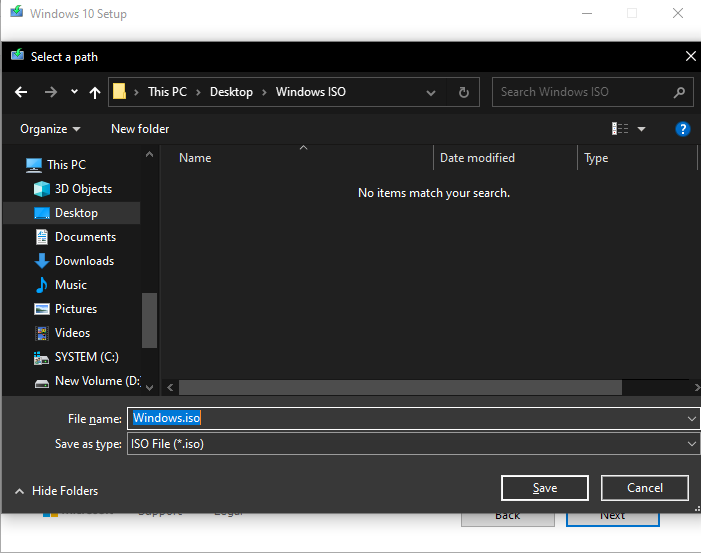Image resolution: width=701 pixels, height=553 pixels.
Task: Select Desktop in the address path
Action: (231, 92)
